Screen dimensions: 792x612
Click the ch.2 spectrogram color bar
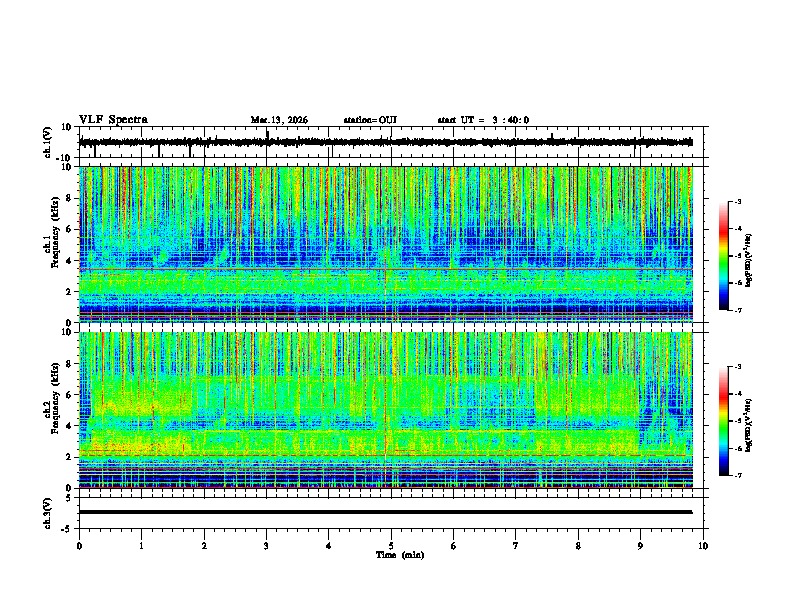point(724,421)
